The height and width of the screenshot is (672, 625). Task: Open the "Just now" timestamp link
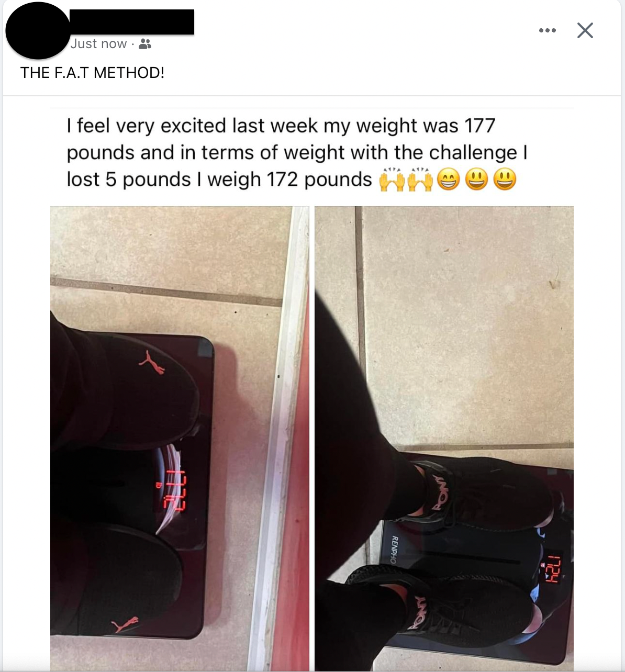click(x=98, y=44)
